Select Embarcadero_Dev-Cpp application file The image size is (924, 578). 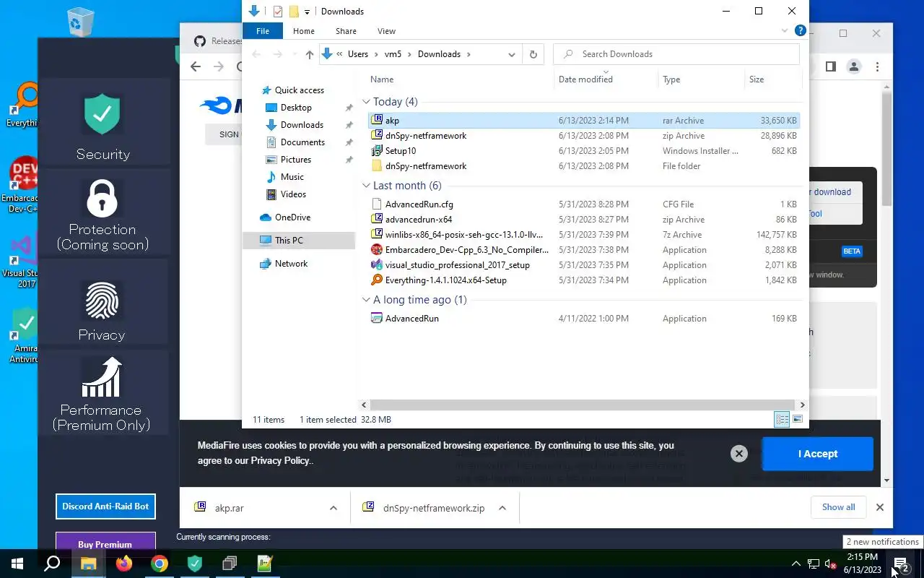click(583, 250)
